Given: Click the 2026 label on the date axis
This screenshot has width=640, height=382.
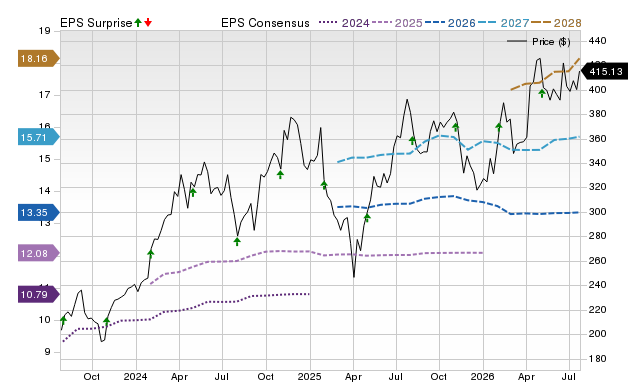Looking at the screenshot, I should 483,376.
